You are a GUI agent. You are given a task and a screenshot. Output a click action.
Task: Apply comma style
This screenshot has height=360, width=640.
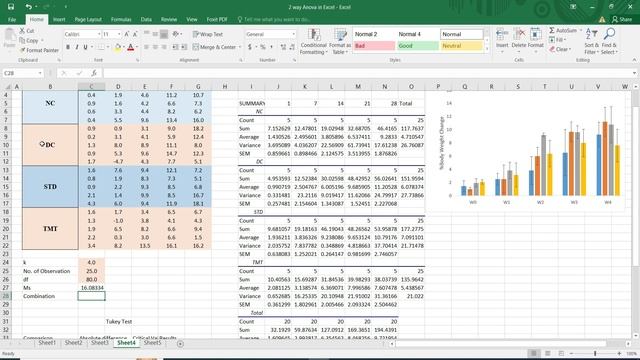pyautogui.click(x=272, y=47)
